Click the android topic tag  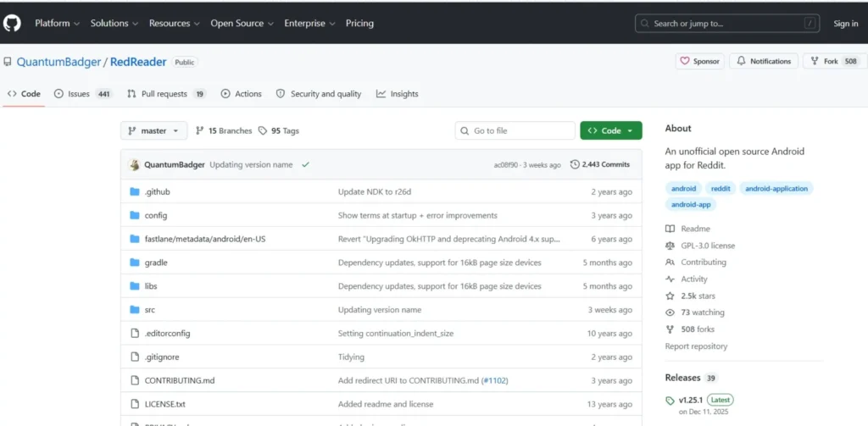(x=684, y=189)
